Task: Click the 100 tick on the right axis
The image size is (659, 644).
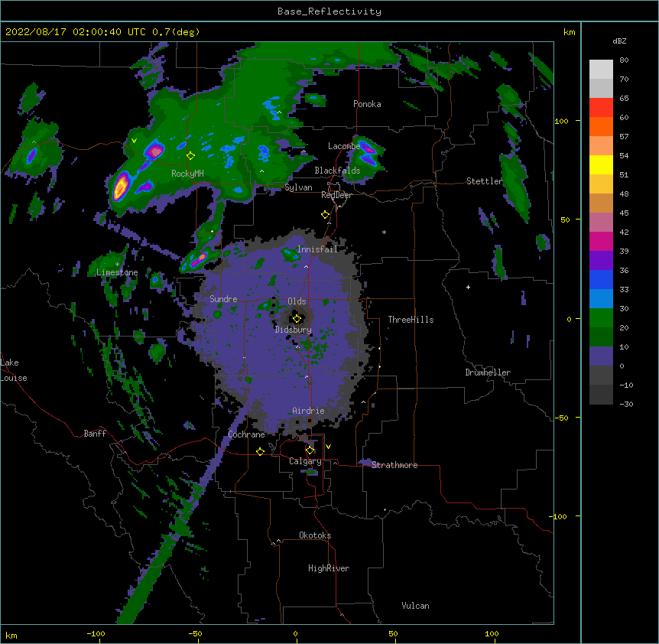Action: click(x=561, y=121)
